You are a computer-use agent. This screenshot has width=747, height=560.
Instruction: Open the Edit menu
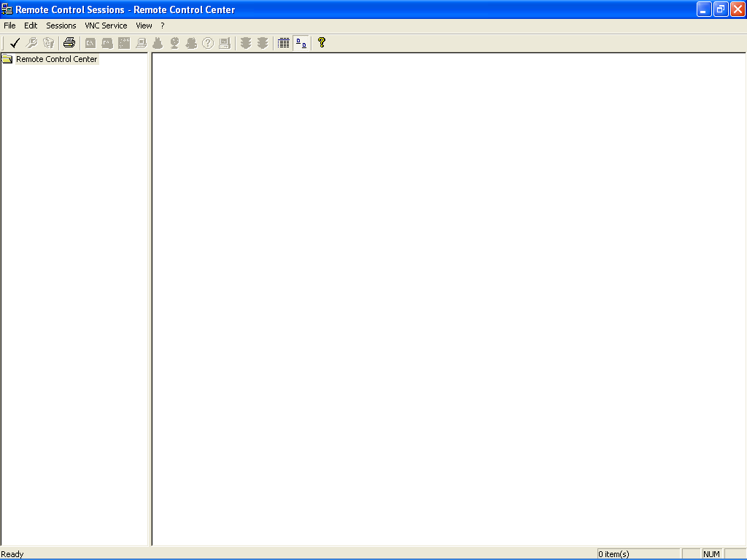[x=31, y=26]
